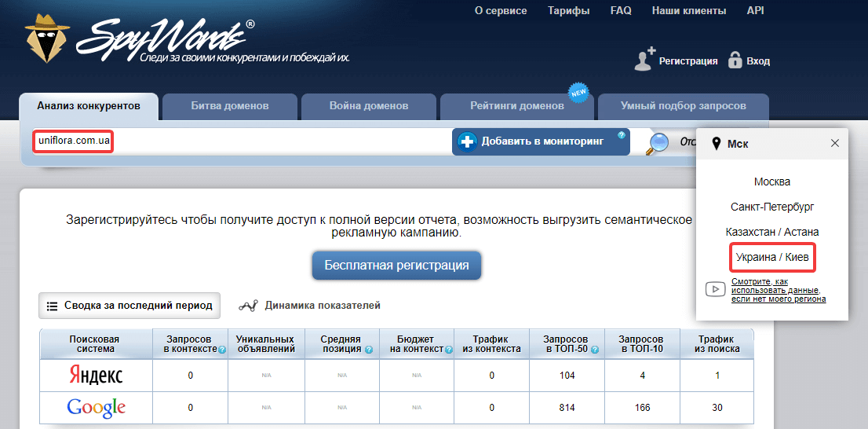The width and height of the screenshot is (868, 429).
Task: Switch to Битва доменов tab
Action: 230,106
